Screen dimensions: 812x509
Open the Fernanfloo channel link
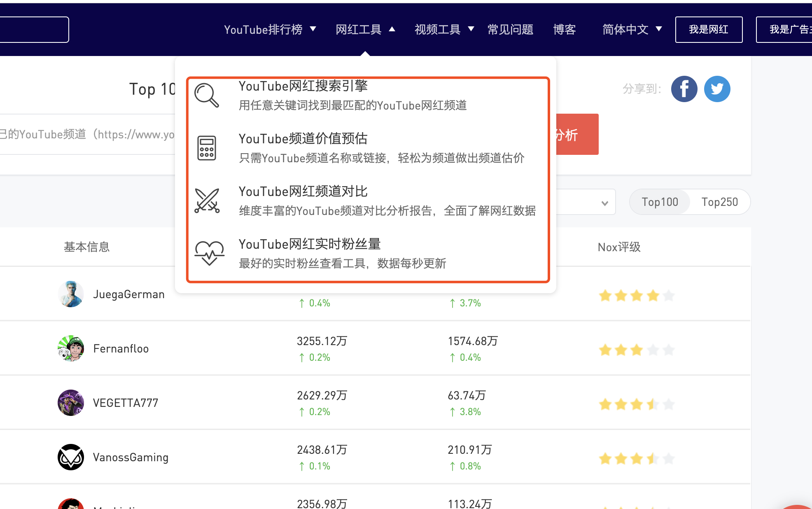point(121,349)
